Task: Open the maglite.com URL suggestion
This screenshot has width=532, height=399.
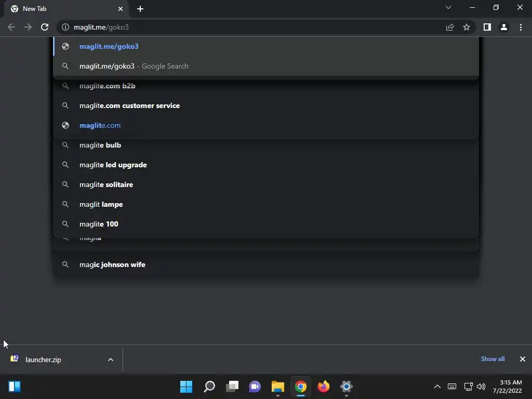Action: click(x=266, y=125)
